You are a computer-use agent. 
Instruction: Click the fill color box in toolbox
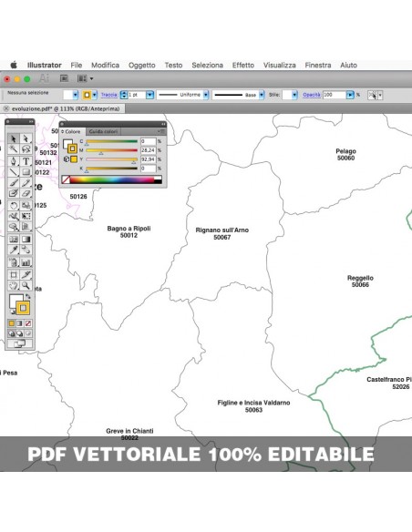(x=15, y=300)
